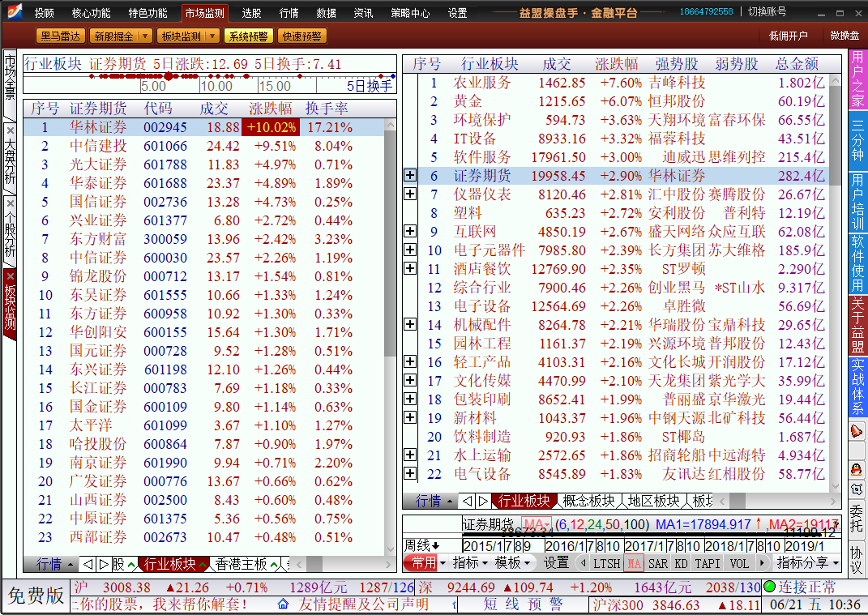Viewport: 868px width, 615px height.
Task: Switch to the 概念板块 tab
Action: tap(588, 501)
